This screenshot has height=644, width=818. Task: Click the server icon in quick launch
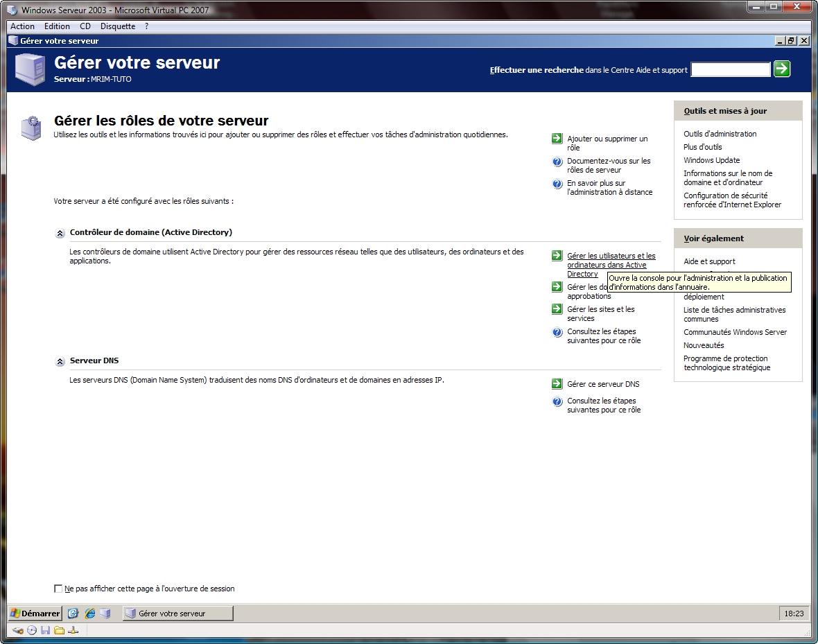tap(105, 613)
